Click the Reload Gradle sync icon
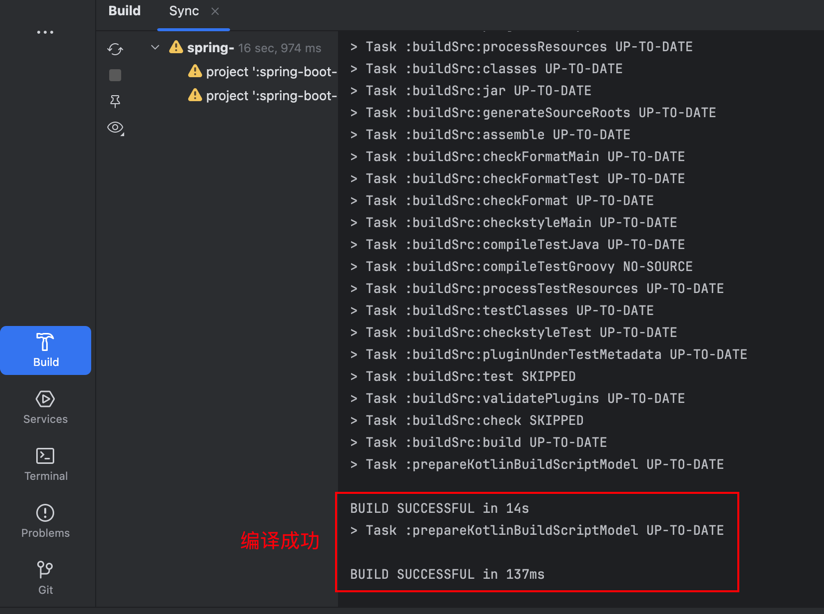The height and width of the screenshot is (614, 824). pos(115,49)
